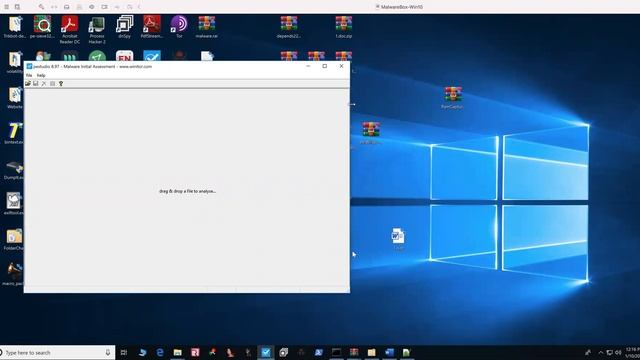Click the grayed list toolbar icon in pestudio

[x=52, y=84]
